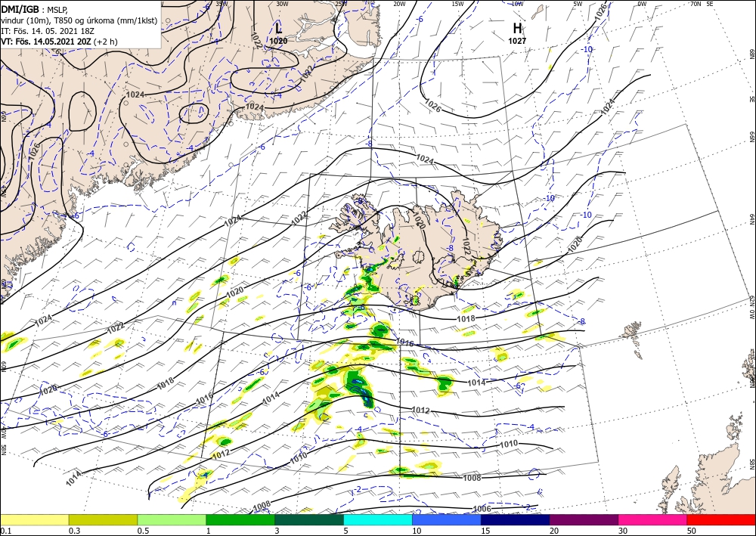Click the legend value '0.1'
The width and height of the screenshot is (756, 536).
point(5,531)
